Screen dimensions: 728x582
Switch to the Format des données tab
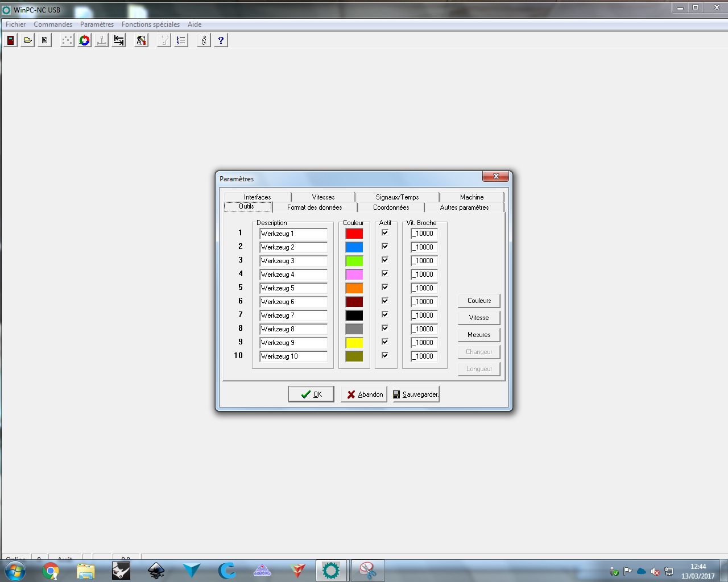pyautogui.click(x=315, y=207)
